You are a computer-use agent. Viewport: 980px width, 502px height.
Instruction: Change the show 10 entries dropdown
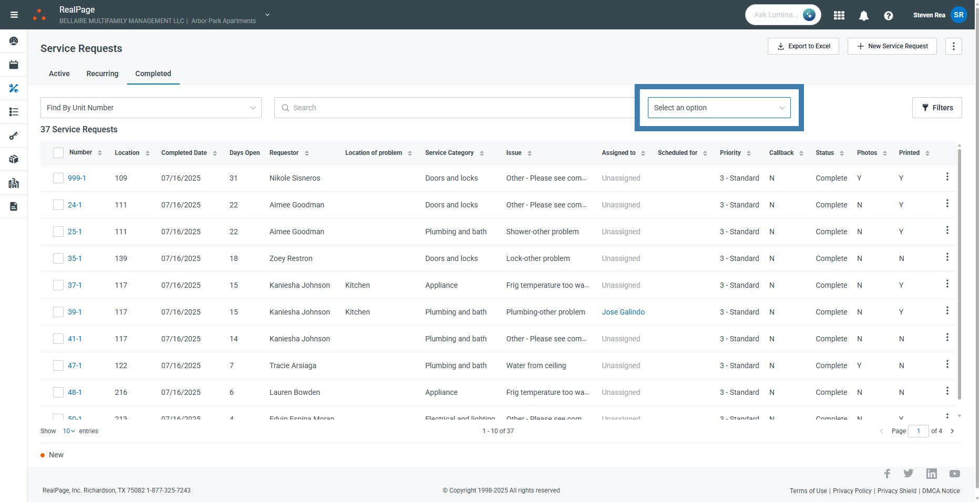[69, 431]
